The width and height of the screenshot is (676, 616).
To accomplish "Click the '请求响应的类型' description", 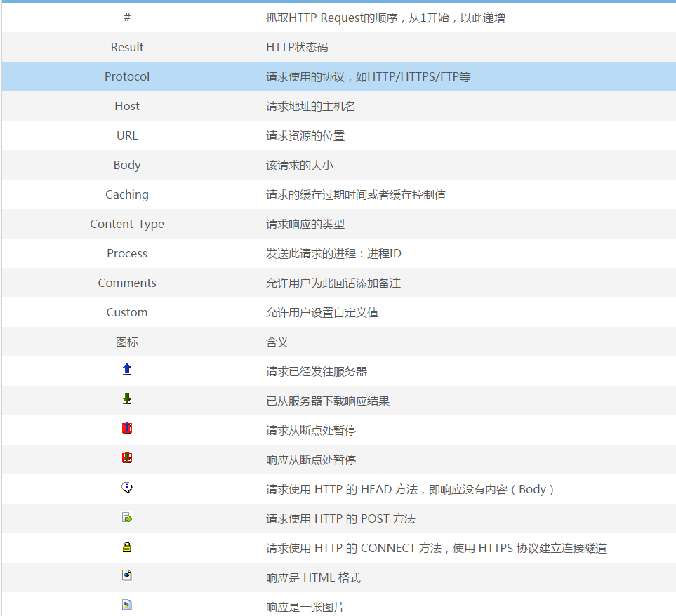I will click(x=305, y=225).
